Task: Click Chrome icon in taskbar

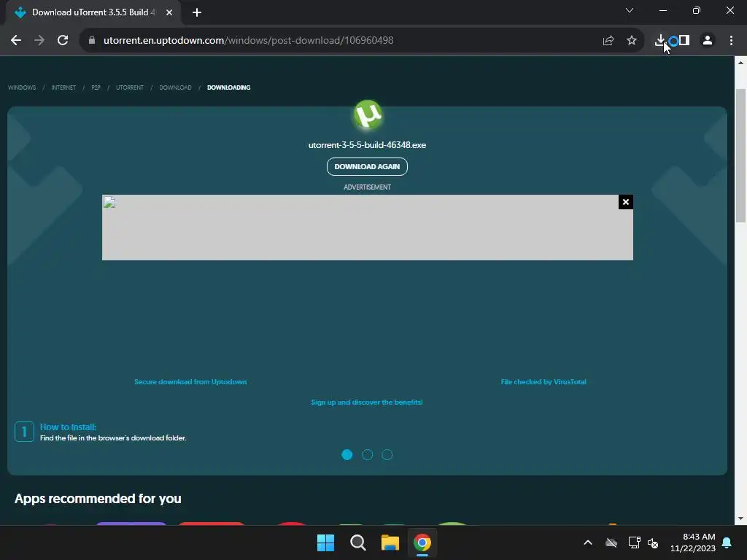Action: [x=422, y=542]
